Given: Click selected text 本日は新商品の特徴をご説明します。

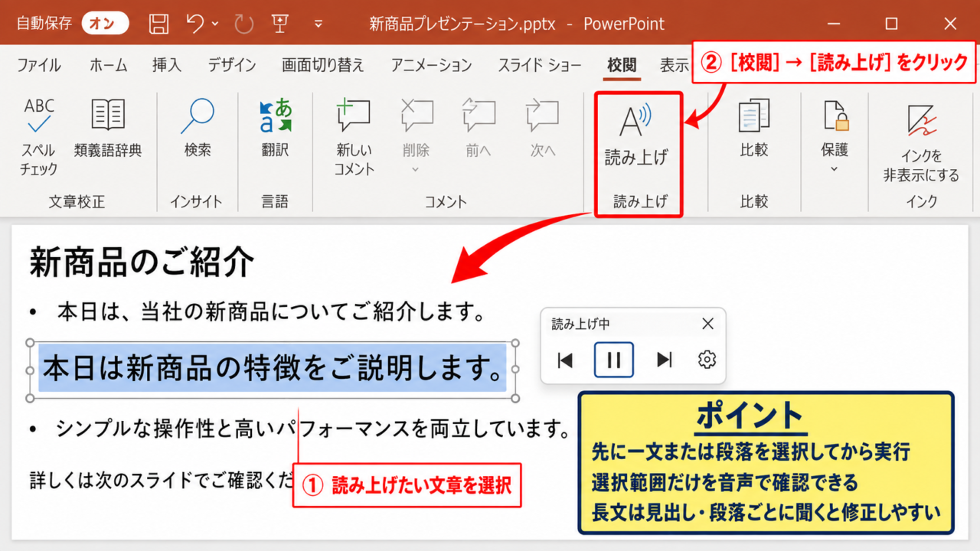Looking at the screenshot, I should 273,370.
